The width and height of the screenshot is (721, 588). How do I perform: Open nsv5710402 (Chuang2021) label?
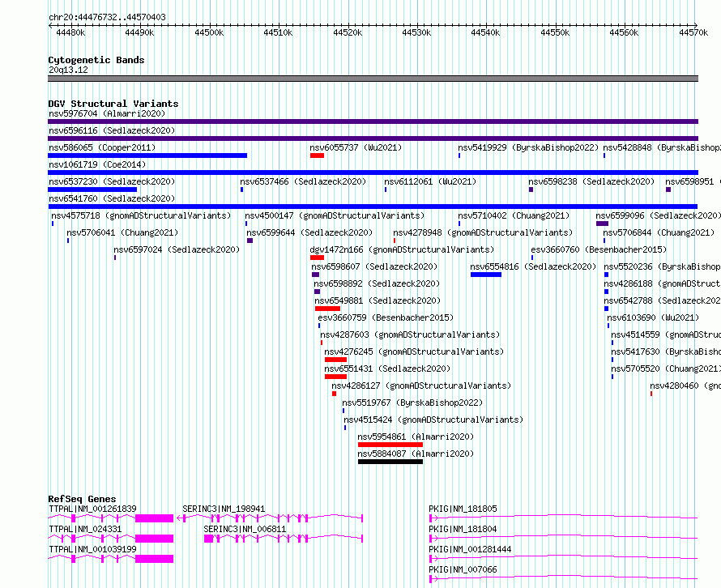pos(514,215)
